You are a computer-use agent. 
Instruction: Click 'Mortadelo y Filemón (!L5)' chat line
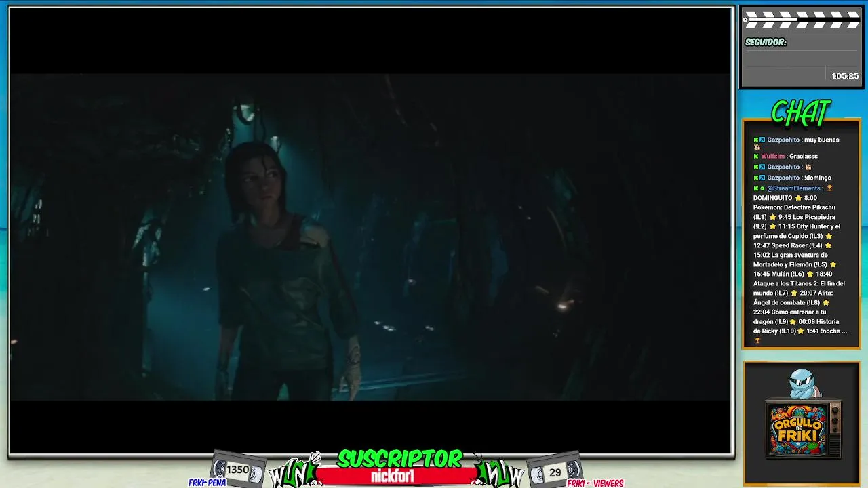pos(790,264)
